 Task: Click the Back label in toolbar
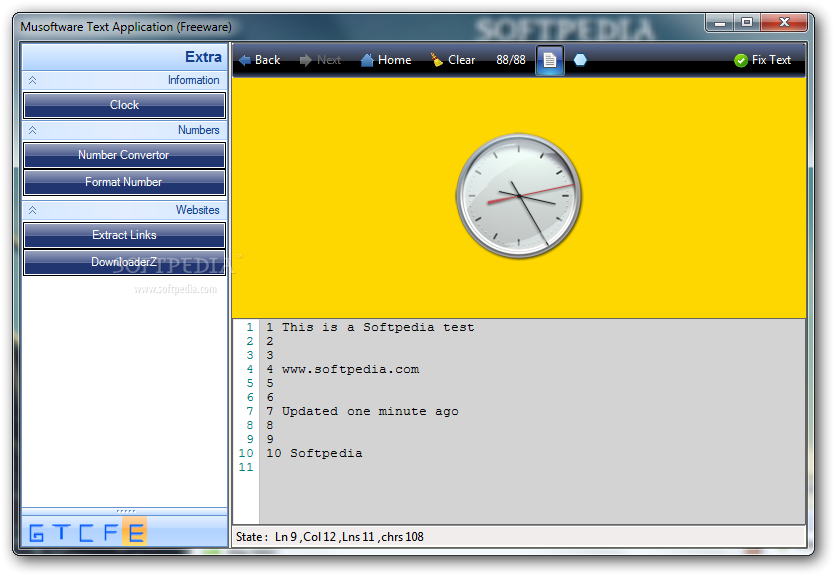(x=267, y=60)
